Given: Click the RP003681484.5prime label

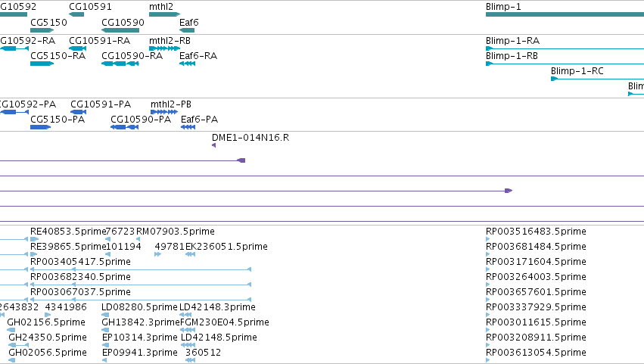Looking at the screenshot, I should [x=536, y=247].
